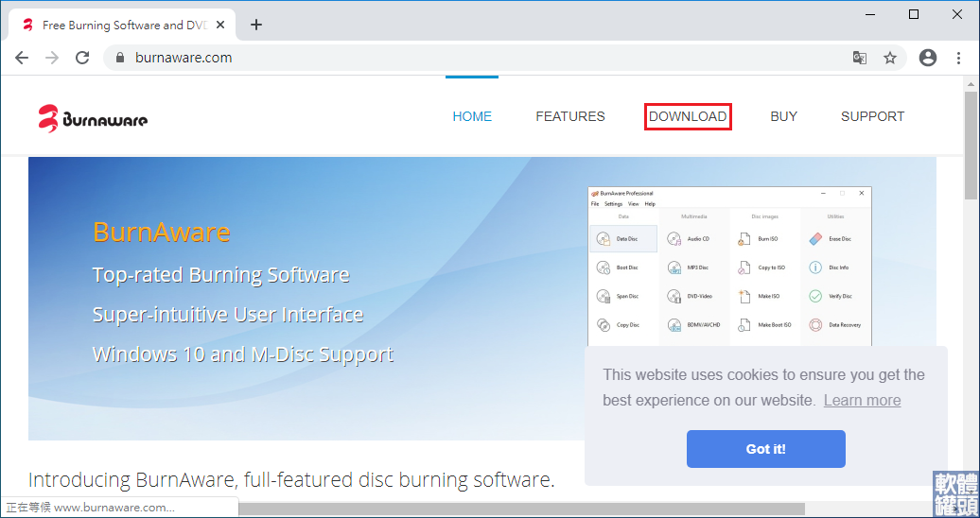980x518 pixels.
Task: Open FEATURES navigation item
Action: (x=570, y=117)
